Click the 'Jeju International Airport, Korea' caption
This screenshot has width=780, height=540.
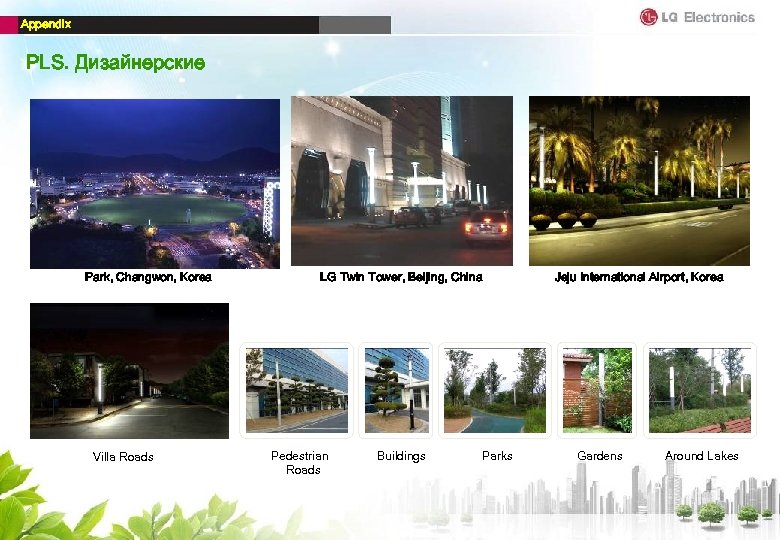point(639,277)
